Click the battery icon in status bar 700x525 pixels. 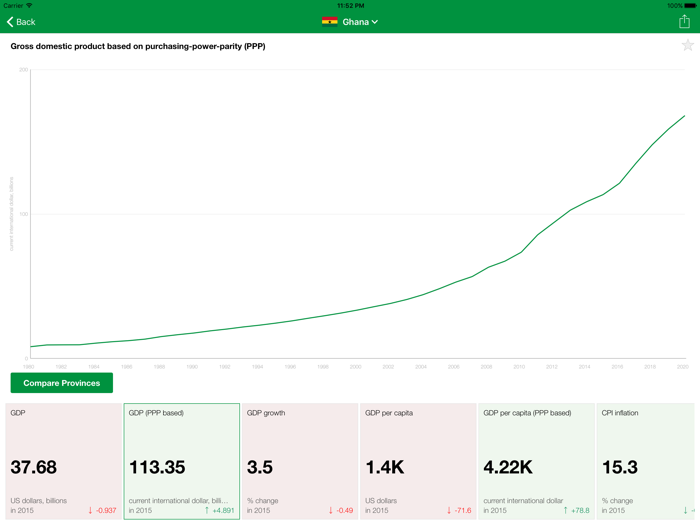pos(688,5)
